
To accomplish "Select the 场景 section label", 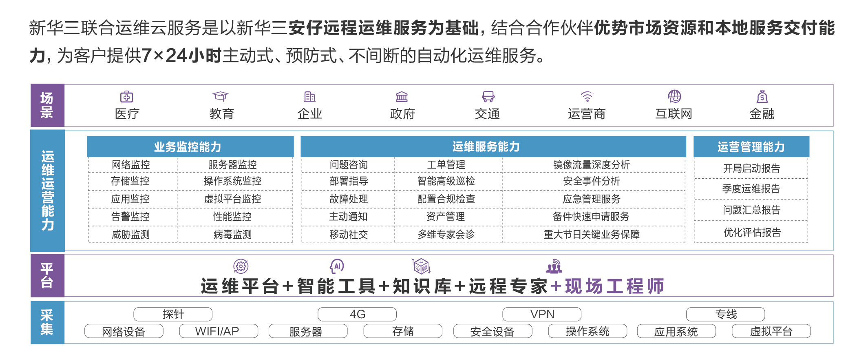I will pyautogui.click(x=47, y=105).
